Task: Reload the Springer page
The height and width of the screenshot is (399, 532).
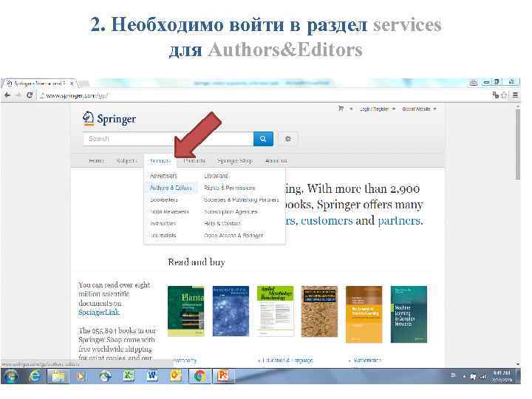Action: (30, 95)
